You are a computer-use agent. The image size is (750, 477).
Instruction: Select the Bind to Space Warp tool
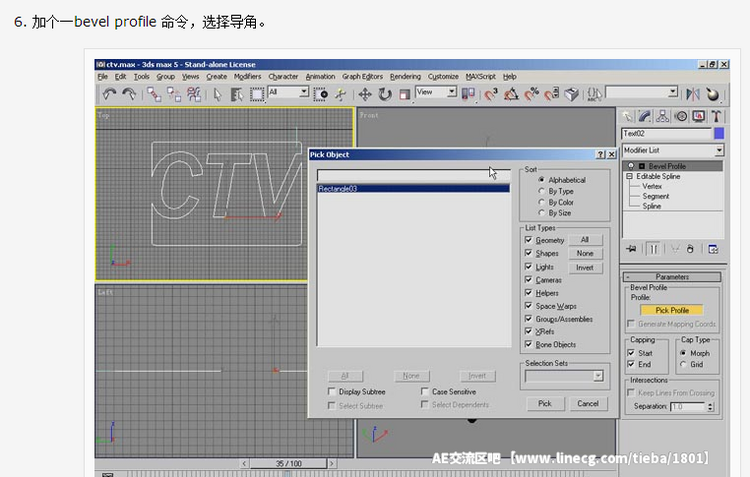point(194,94)
